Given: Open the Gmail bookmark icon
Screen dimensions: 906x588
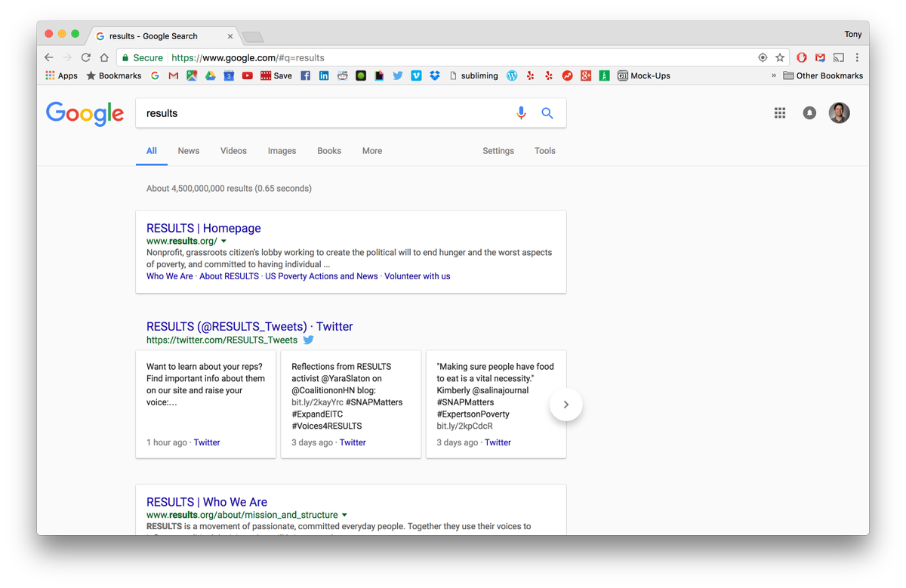Looking at the screenshot, I should point(174,75).
